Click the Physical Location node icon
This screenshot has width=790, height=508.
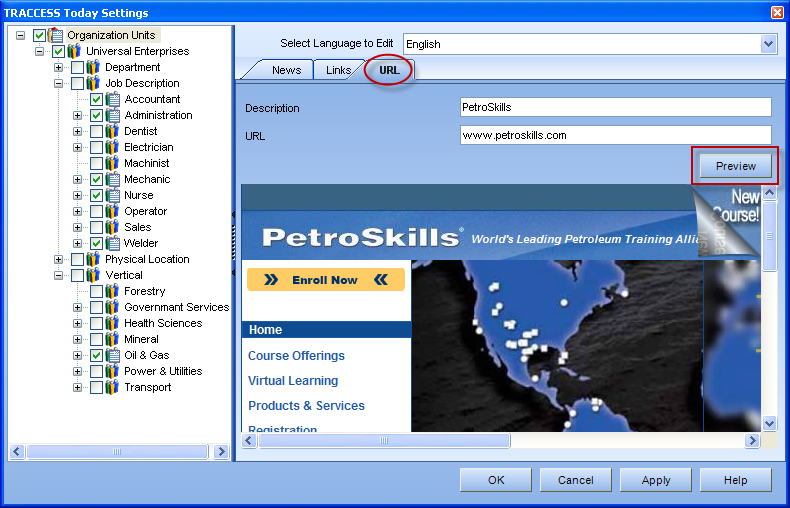point(94,259)
